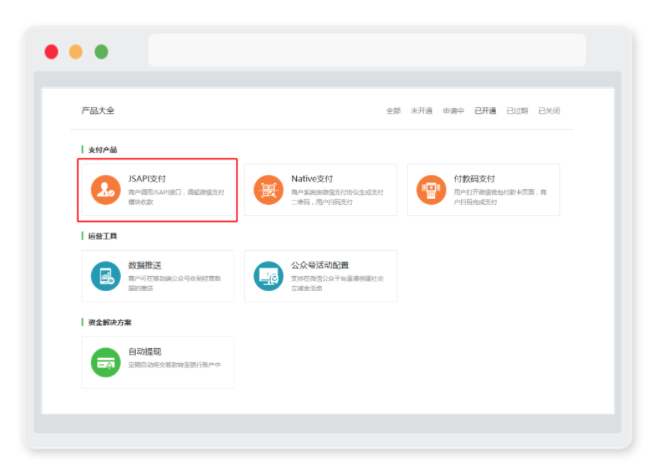The image size is (661, 475).
Task: Open the JSAPI支付 product title
Action: 147,179
